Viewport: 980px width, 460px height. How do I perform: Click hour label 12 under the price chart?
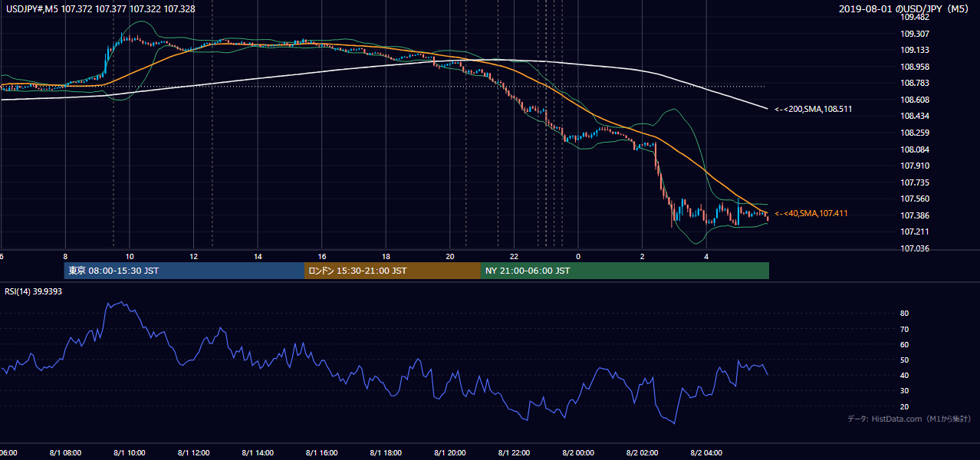point(193,256)
